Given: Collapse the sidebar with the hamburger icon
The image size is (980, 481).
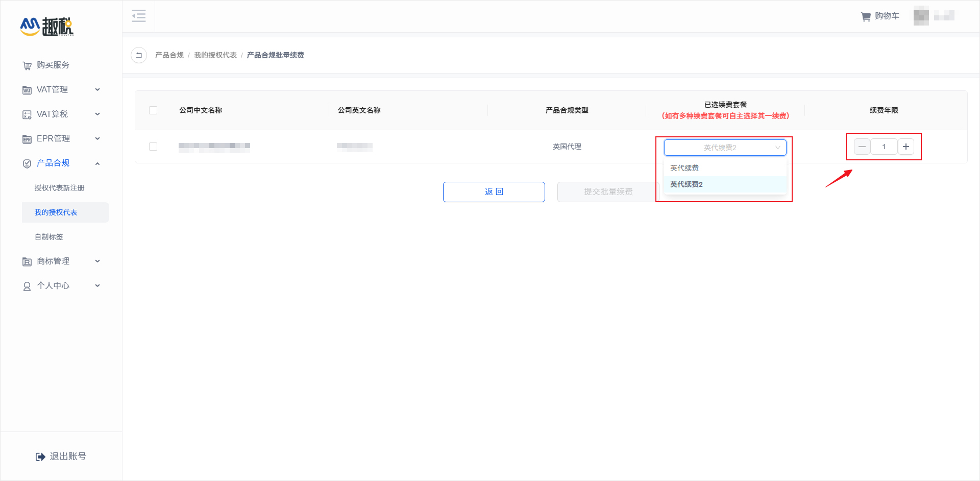Looking at the screenshot, I should coord(139,16).
